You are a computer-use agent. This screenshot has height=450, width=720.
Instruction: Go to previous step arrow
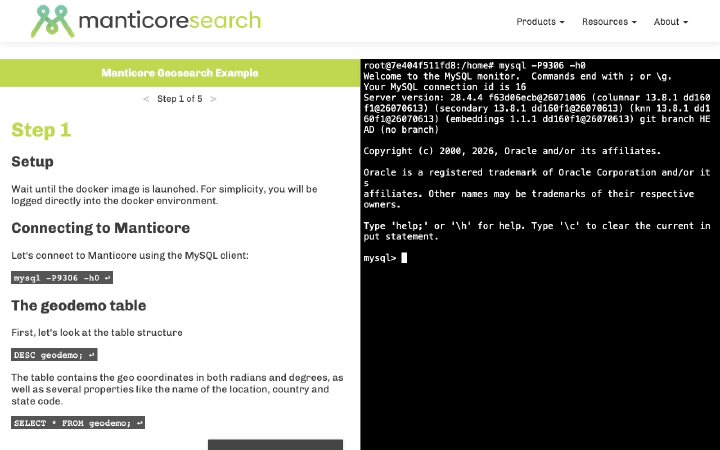click(x=146, y=99)
